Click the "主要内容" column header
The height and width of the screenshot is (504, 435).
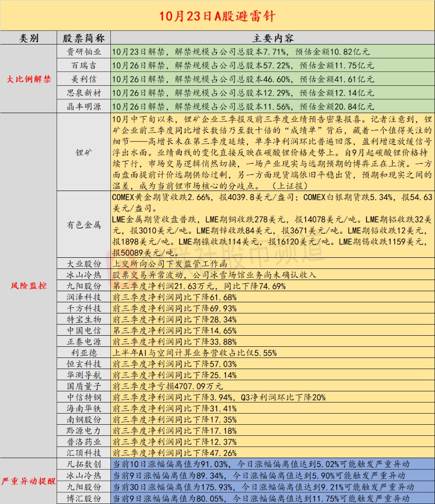coord(273,38)
